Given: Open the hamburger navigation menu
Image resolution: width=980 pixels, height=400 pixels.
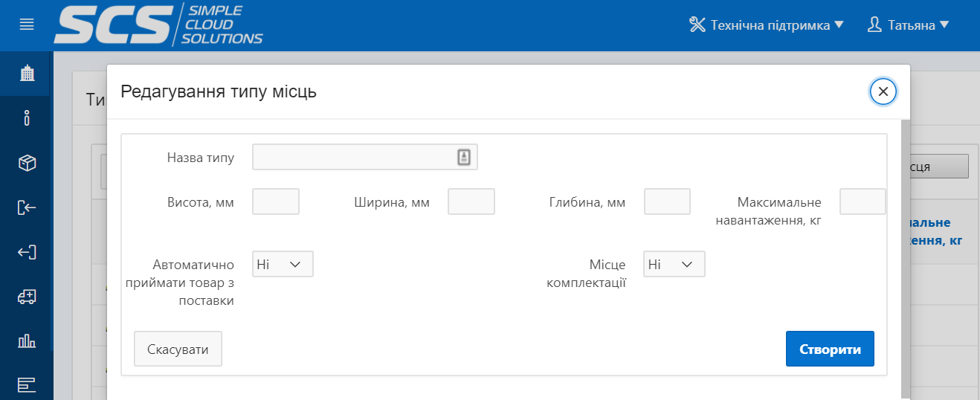Looking at the screenshot, I should click(x=27, y=25).
